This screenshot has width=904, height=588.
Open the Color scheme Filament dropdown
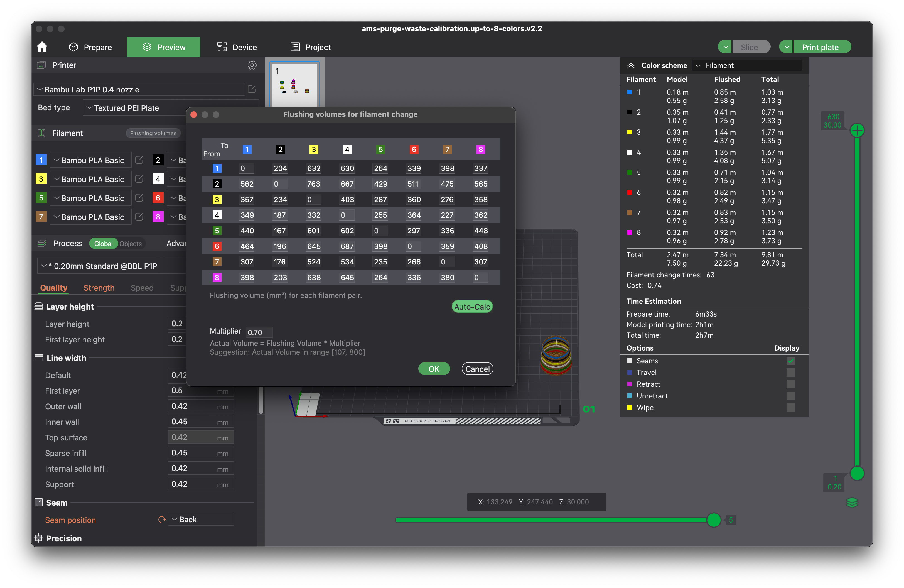746,65
